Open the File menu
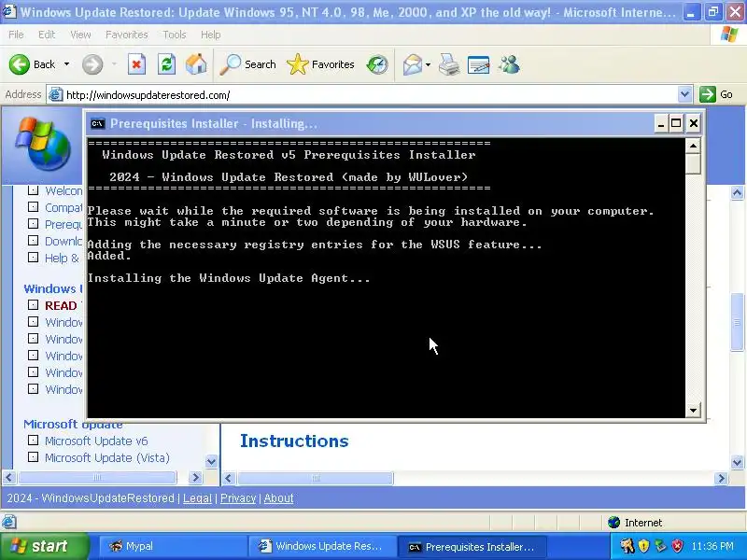Viewport: 747px width, 560px height. [16, 35]
